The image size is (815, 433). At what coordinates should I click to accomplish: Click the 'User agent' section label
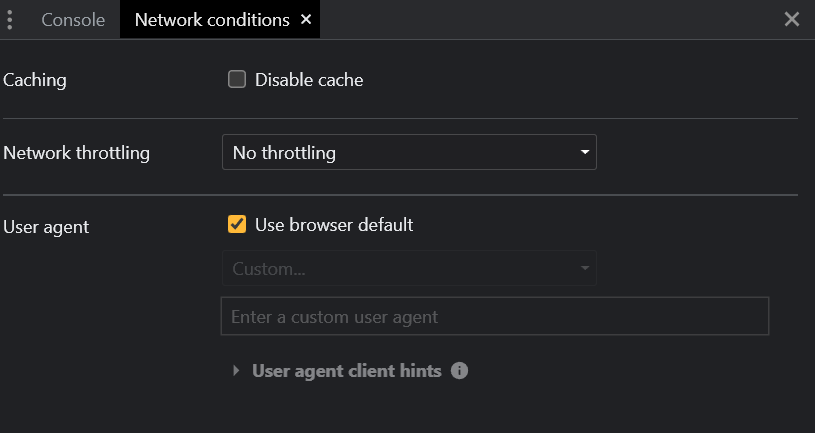point(46,227)
